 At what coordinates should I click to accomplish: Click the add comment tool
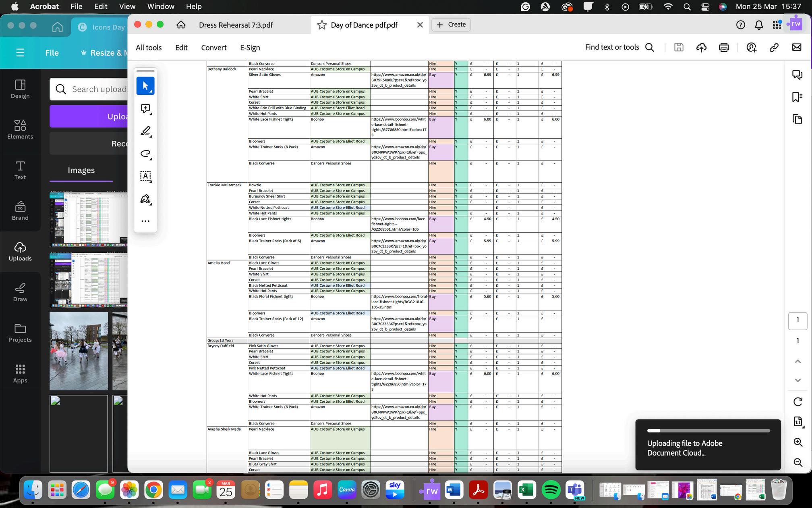(x=145, y=108)
